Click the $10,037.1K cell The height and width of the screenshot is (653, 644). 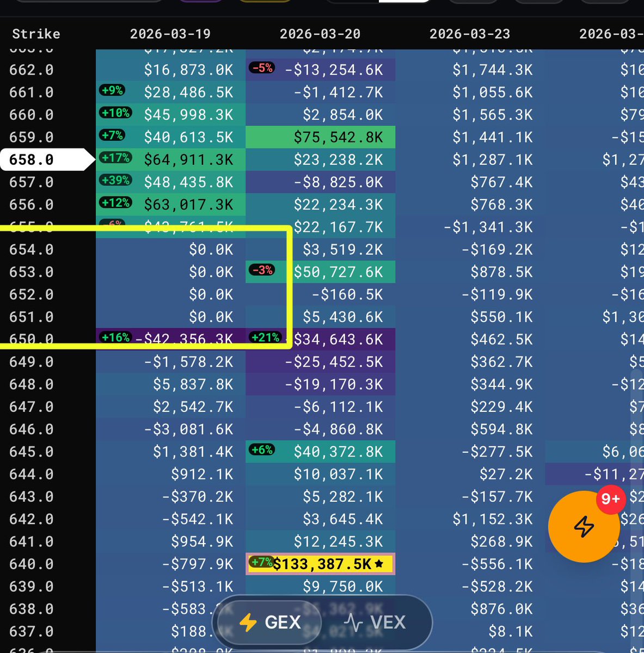coord(321,475)
